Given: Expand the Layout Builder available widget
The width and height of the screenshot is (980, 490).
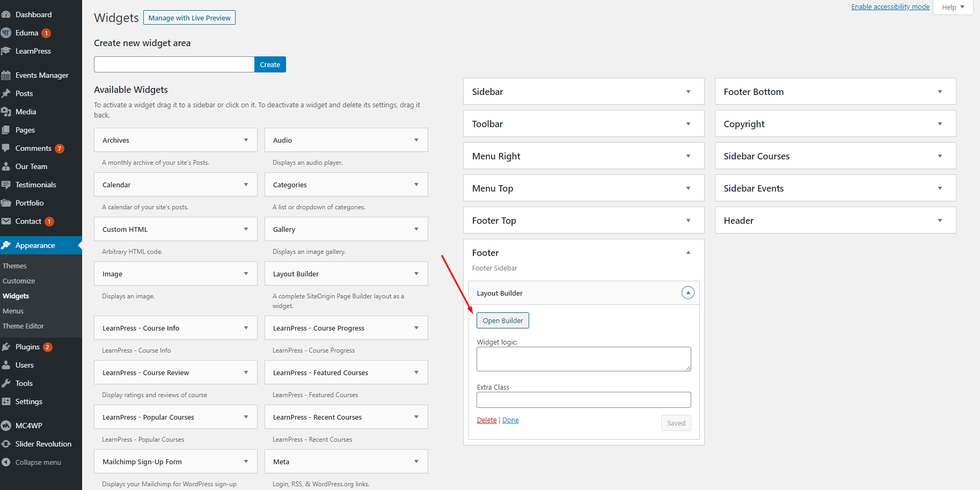Looking at the screenshot, I should click(x=416, y=274).
